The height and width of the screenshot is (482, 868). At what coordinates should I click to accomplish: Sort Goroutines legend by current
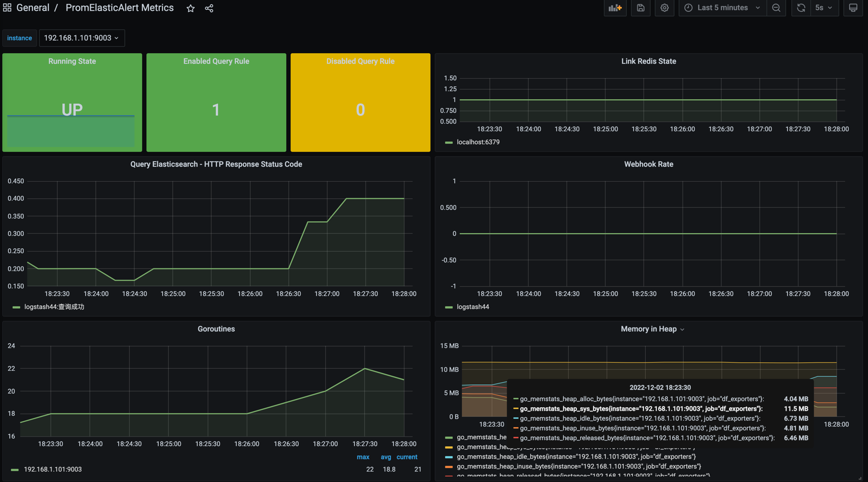(x=407, y=457)
